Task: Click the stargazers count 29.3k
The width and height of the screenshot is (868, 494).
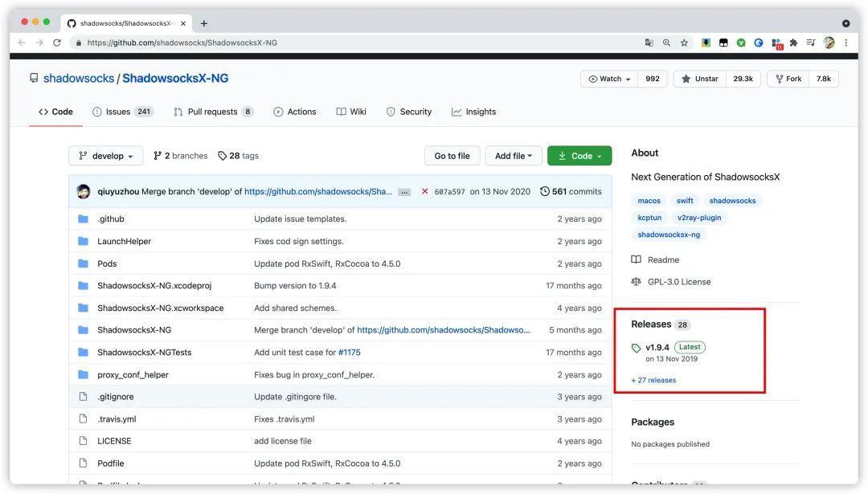Action: coord(743,79)
